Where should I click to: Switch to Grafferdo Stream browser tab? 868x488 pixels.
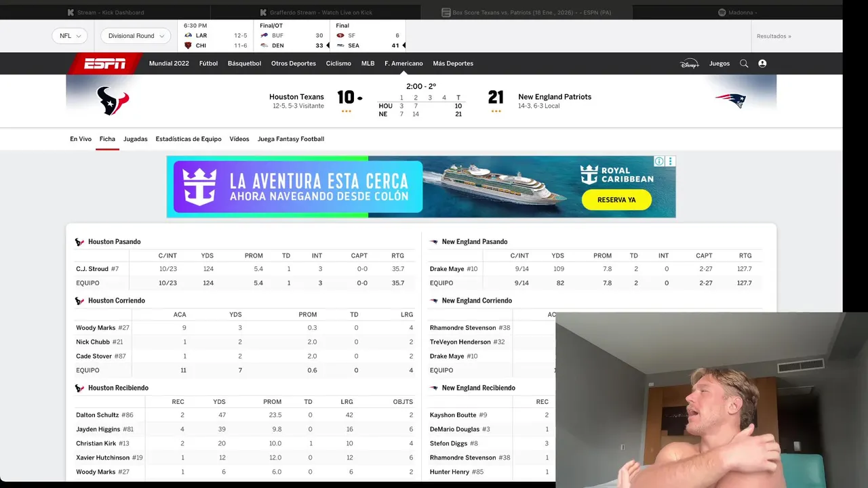click(316, 12)
